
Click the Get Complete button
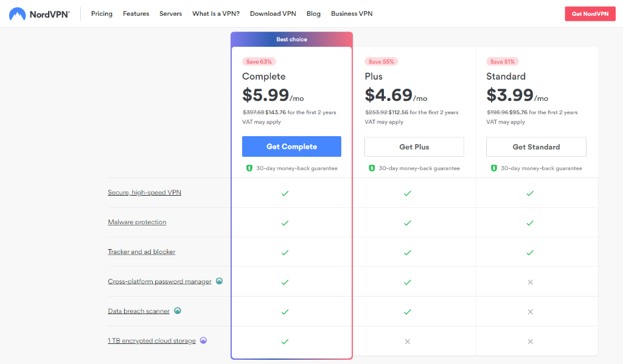click(291, 146)
